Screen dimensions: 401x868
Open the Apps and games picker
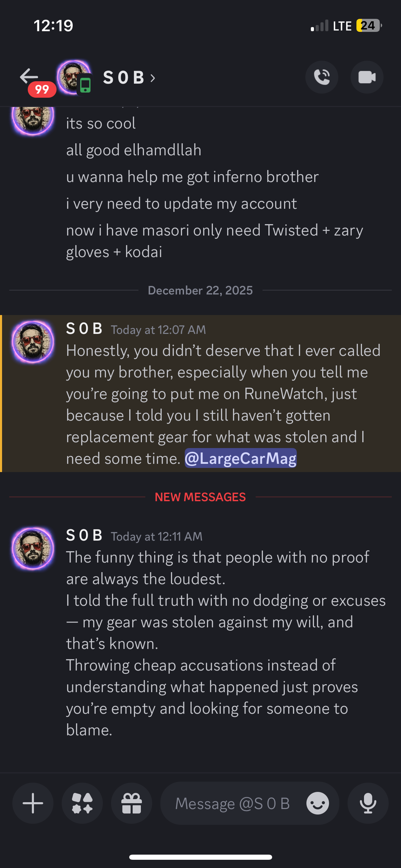pyautogui.click(x=82, y=803)
